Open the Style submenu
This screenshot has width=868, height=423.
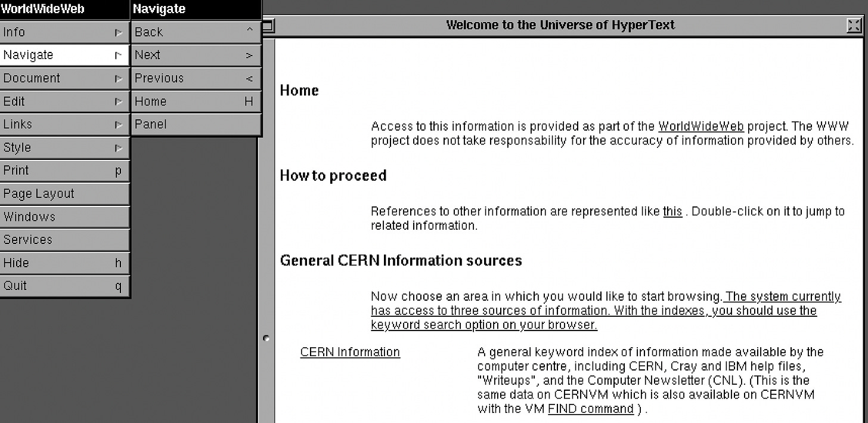64,147
